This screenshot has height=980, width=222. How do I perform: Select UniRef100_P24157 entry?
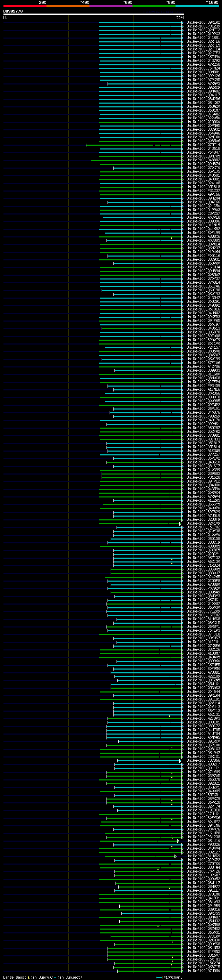[203, 347]
